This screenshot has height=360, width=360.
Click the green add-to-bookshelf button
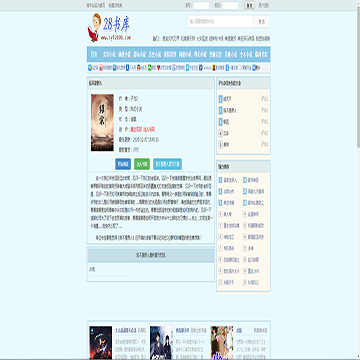(x=142, y=164)
